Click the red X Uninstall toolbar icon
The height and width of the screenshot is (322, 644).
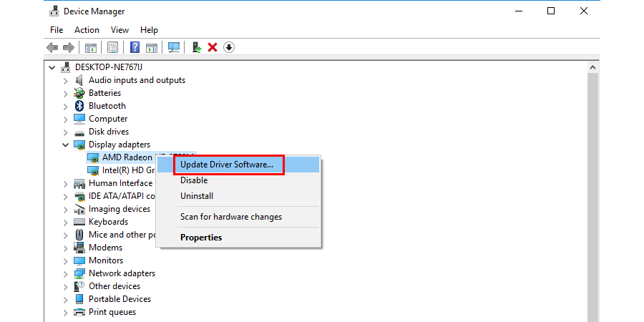click(213, 48)
